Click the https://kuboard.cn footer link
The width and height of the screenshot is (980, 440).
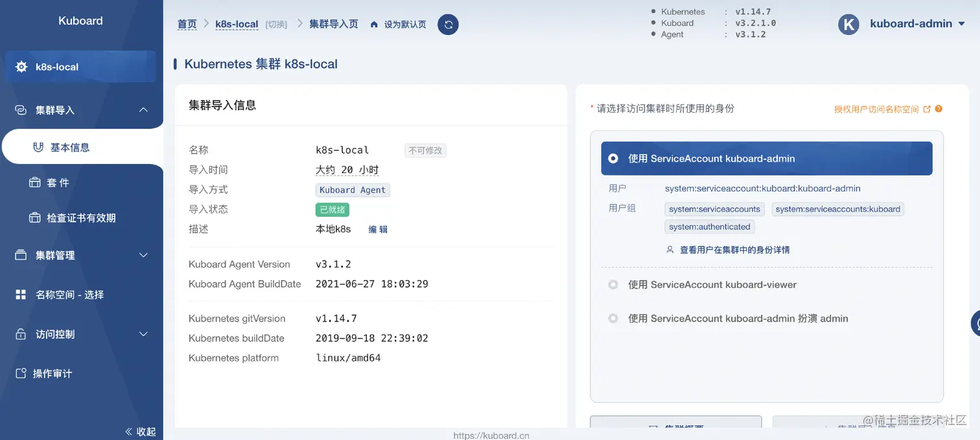point(491,435)
